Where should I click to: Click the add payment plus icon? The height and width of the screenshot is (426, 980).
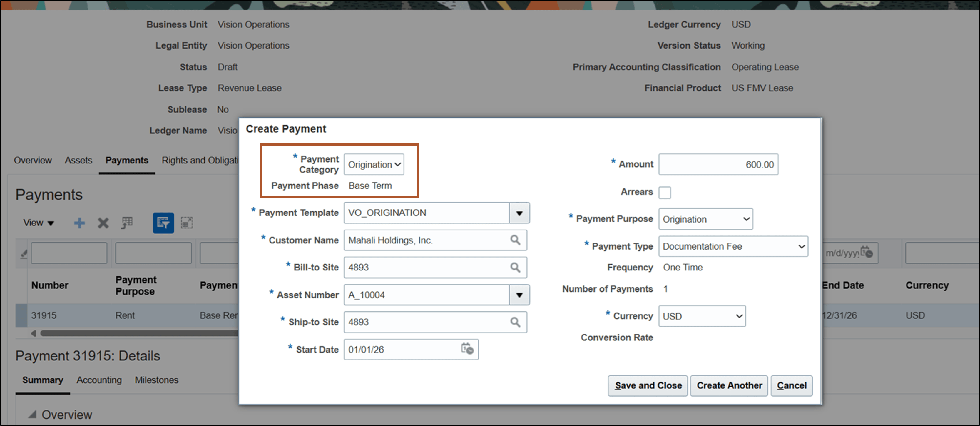pos(79,223)
